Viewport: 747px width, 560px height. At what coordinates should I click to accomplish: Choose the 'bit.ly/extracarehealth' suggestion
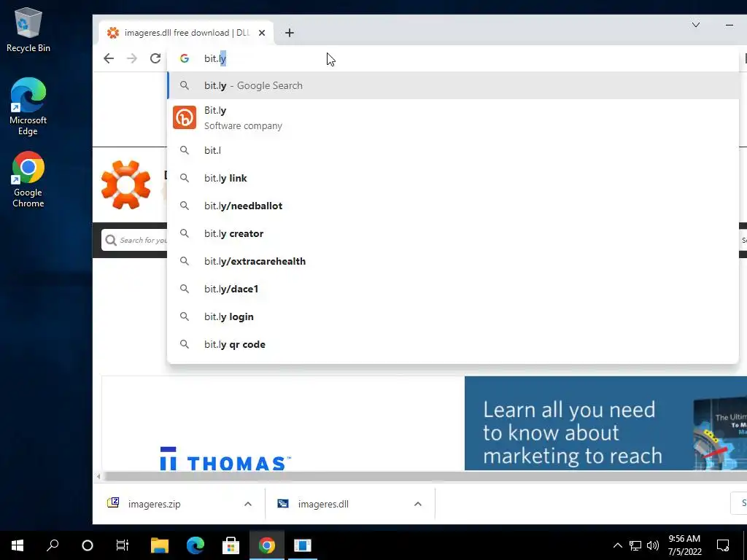[x=453, y=261]
